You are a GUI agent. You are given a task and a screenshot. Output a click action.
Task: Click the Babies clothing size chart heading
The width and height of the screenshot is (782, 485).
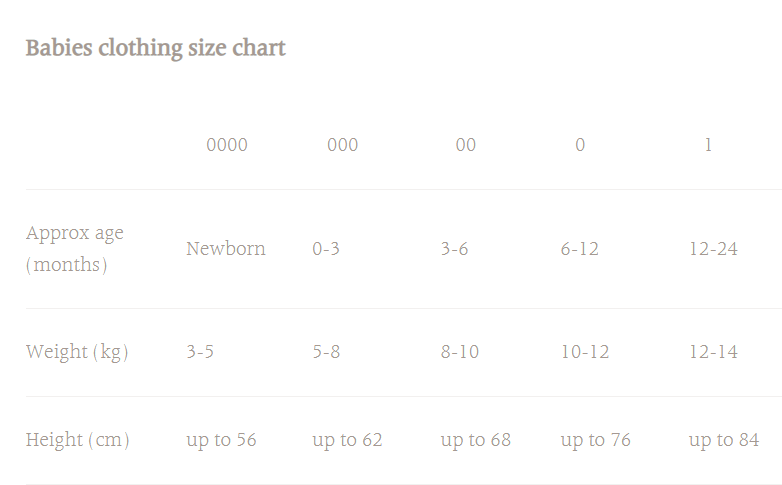click(x=155, y=48)
